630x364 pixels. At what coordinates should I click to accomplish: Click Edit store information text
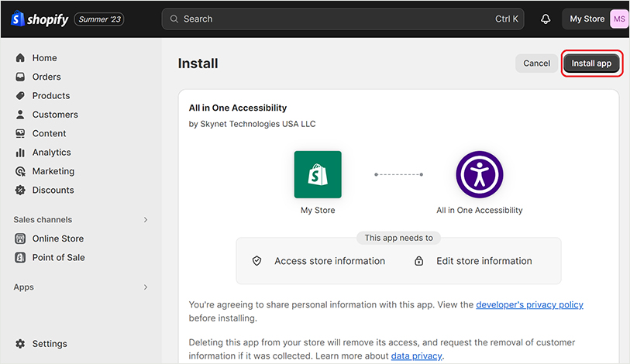[x=484, y=261]
